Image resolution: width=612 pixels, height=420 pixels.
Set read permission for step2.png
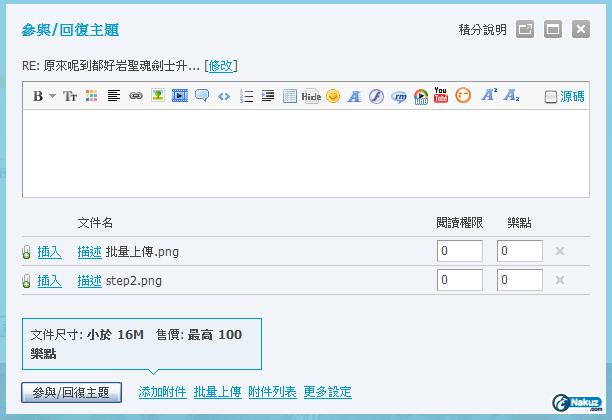[x=460, y=280]
